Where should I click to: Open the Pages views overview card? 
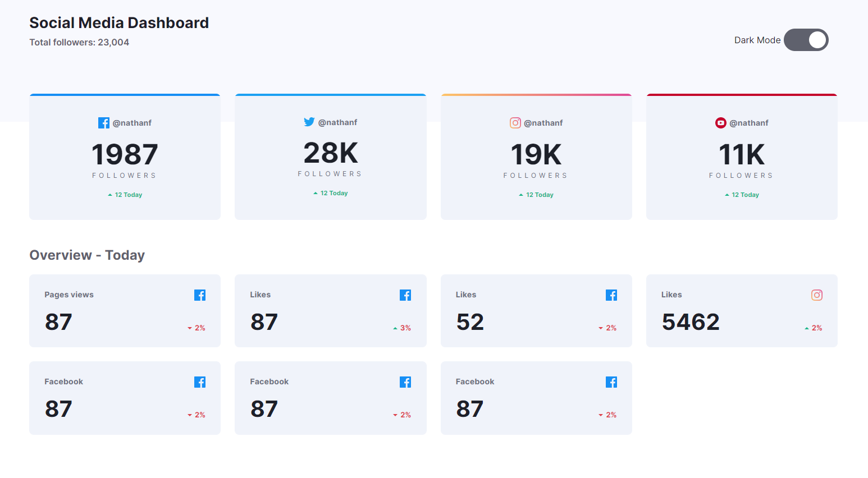[x=125, y=311]
